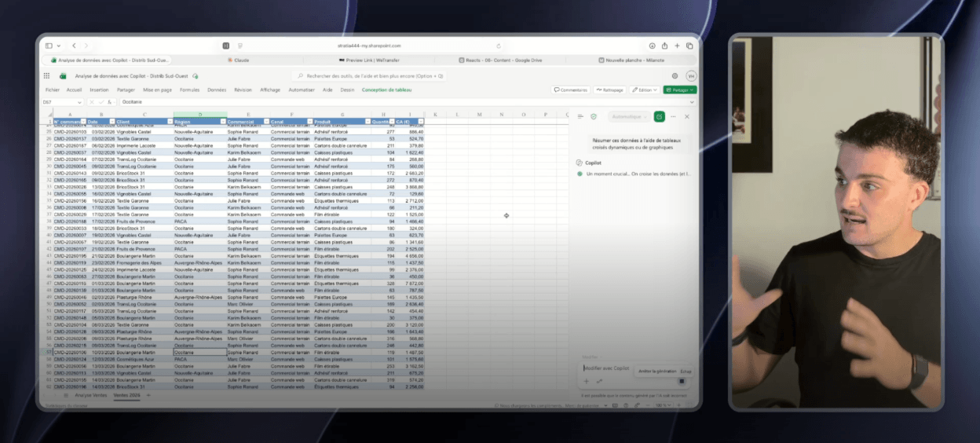
Task: Open the Accueil ribbon tab
Action: point(75,90)
